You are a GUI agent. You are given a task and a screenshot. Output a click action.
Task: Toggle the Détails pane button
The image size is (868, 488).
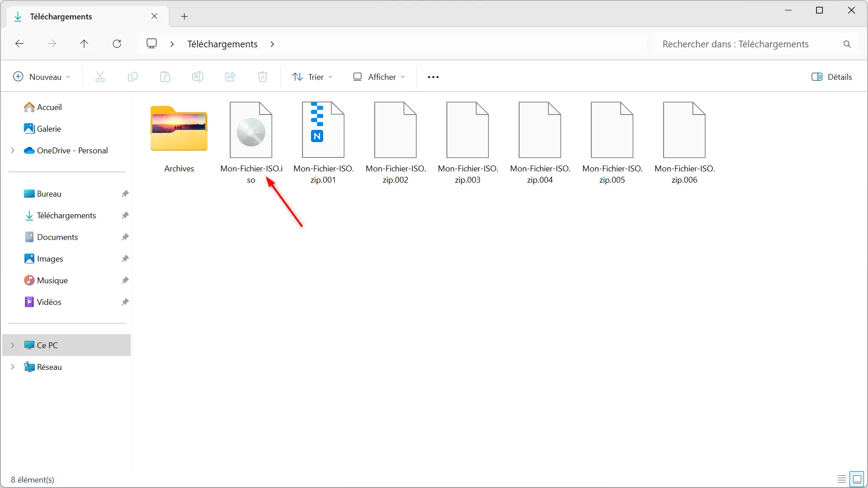coord(832,77)
